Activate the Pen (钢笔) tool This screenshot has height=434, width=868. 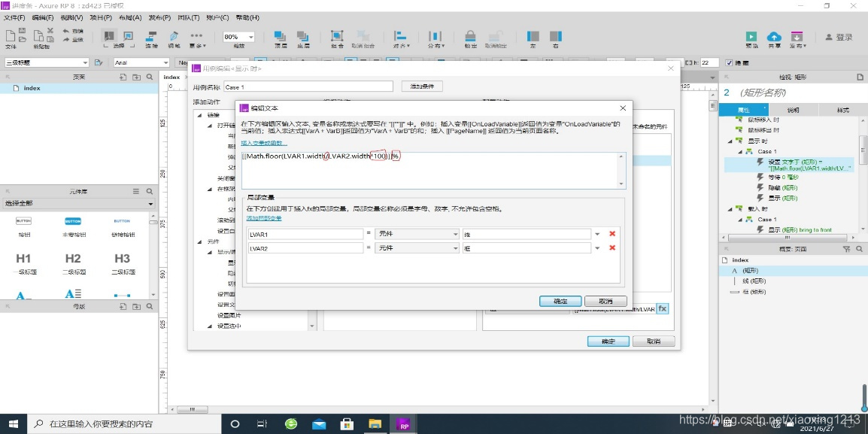[x=175, y=35]
